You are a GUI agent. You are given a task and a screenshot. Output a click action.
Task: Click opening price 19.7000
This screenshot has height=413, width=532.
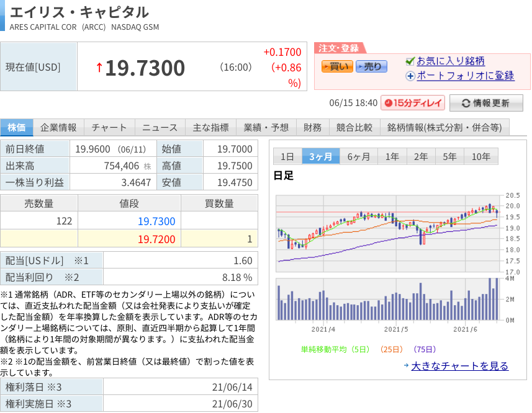tap(235, 149)
